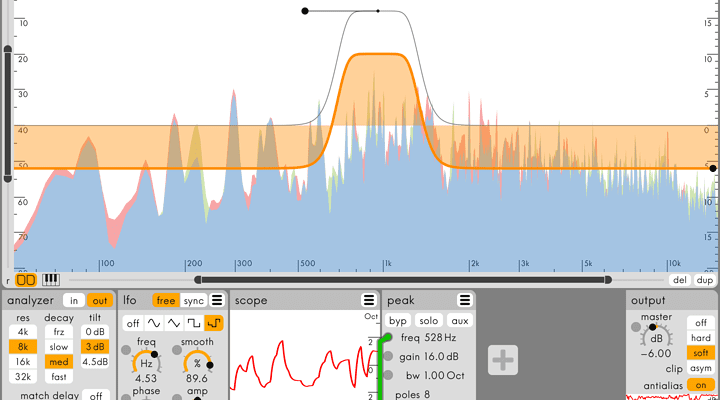
Task: Toggle the orange stereo view icon
Action: coord(26,280)
